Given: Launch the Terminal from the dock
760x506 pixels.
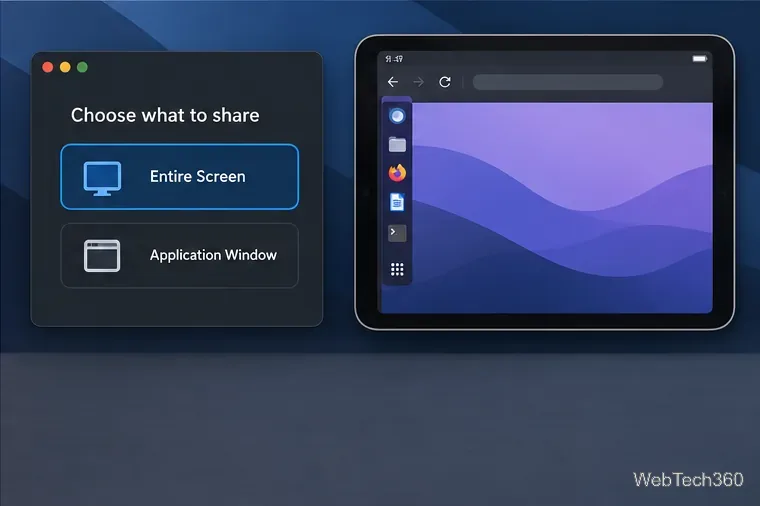Looking at the screenshot, I should 397,233.
